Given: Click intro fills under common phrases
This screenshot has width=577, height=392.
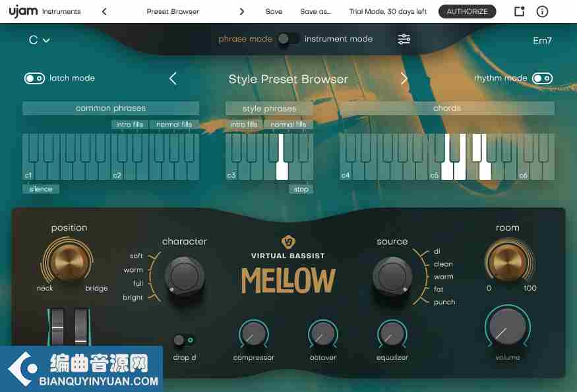Looking at the screenshot, I should 129,125.
